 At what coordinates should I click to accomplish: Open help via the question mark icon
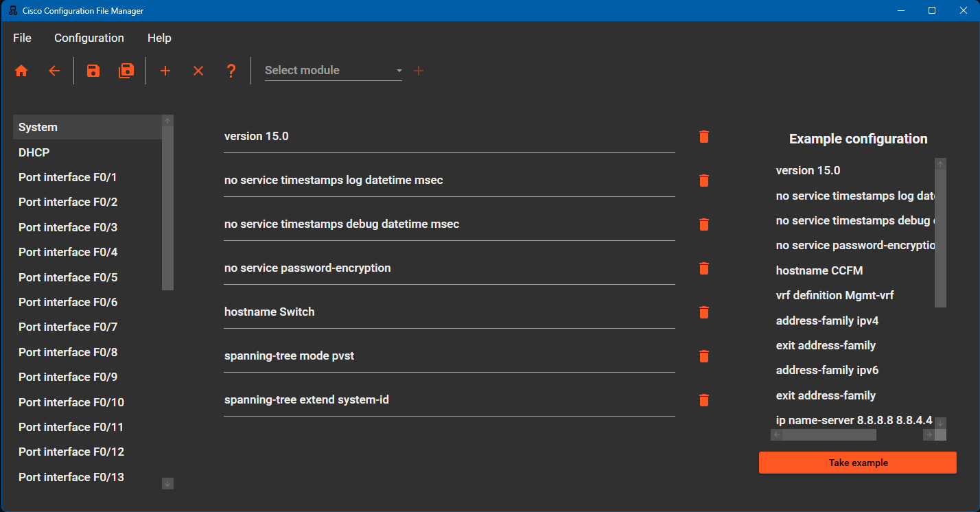click(231, 71)
